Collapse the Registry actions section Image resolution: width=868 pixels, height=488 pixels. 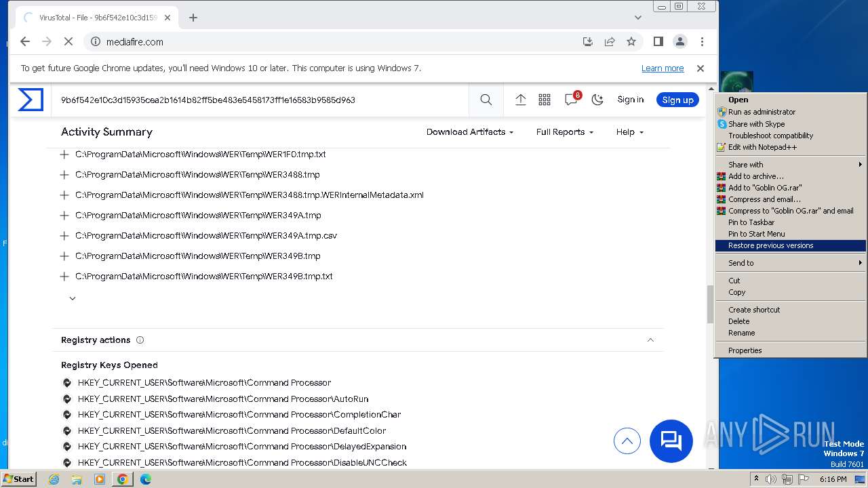pos(650,340)
